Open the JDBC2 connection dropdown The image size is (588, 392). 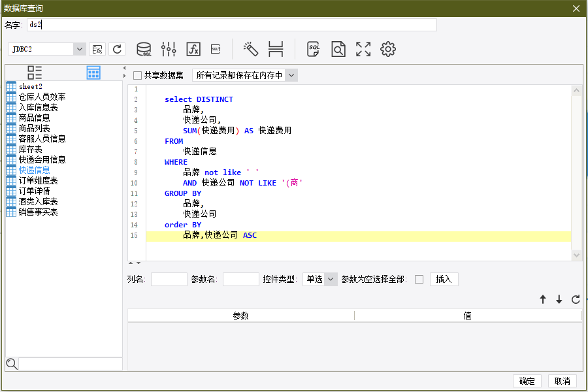pyautogui.click(x=79, y=49)
